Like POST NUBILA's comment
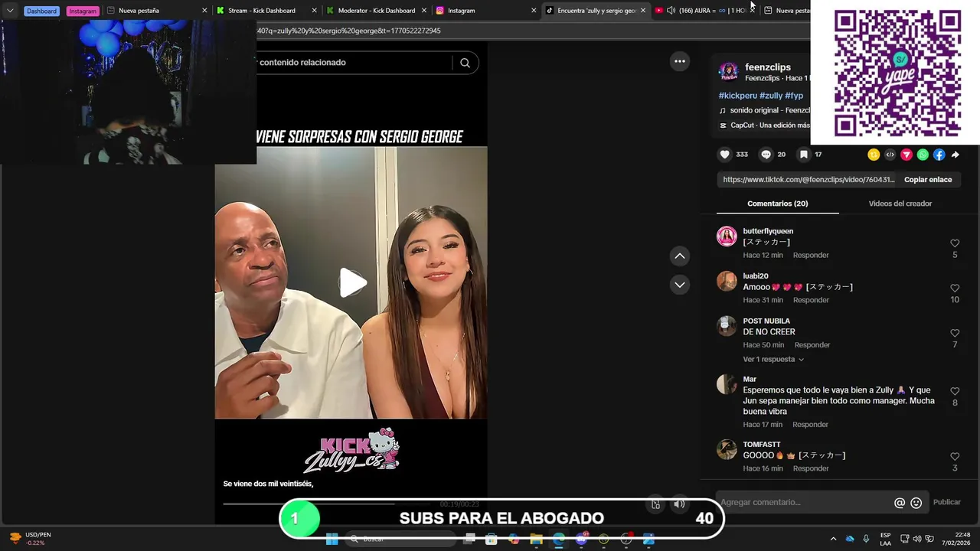Image resolution: width=980 pixels, height=551 pixels. 955,334
